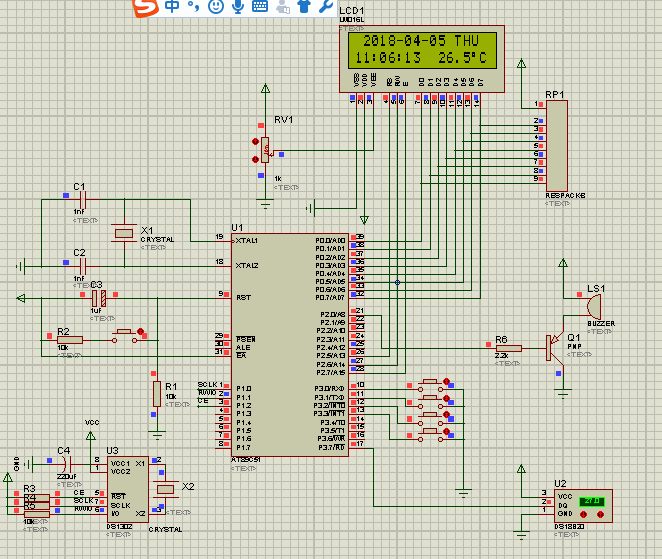Toggle Chinese punctuation mode in IME bar
Viewport: 662px width, 559px height.
click(x=193, y=7)
